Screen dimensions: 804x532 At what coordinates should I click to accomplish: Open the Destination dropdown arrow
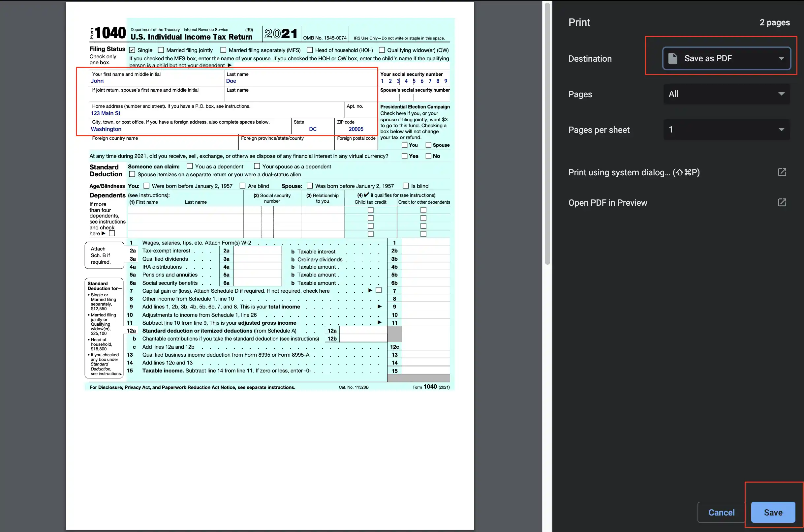click(781, 58)
